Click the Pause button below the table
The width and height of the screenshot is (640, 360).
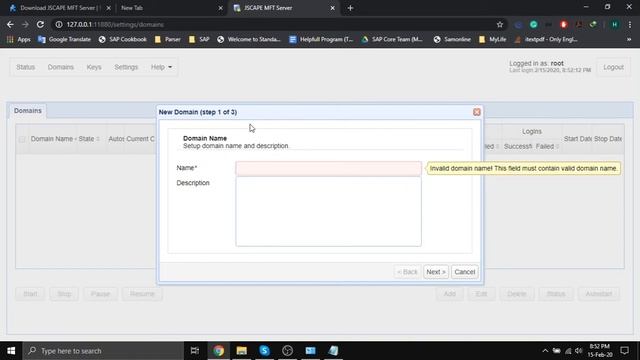coord(100,294)
